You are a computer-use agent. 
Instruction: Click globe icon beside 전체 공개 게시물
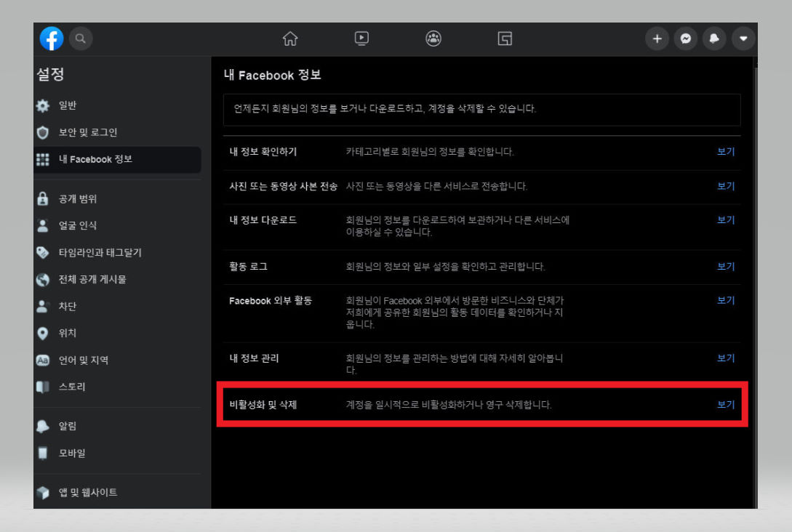43,279
